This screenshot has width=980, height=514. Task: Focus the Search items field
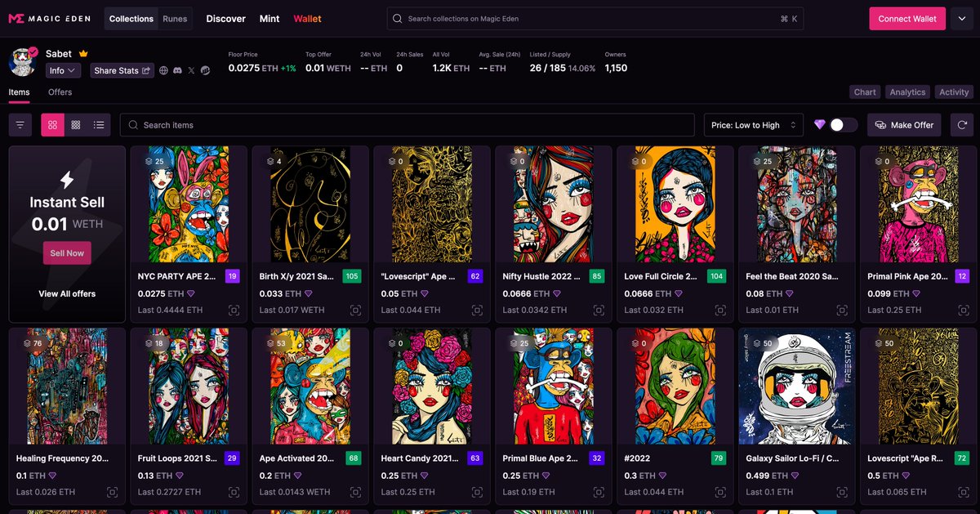coord(408,125)
